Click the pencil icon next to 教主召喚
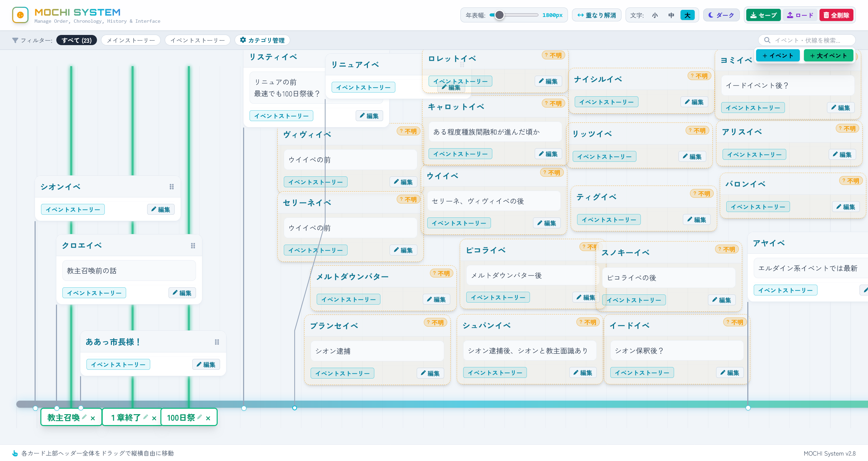Viewport: 868px width, 461px height. pos(84,417)
